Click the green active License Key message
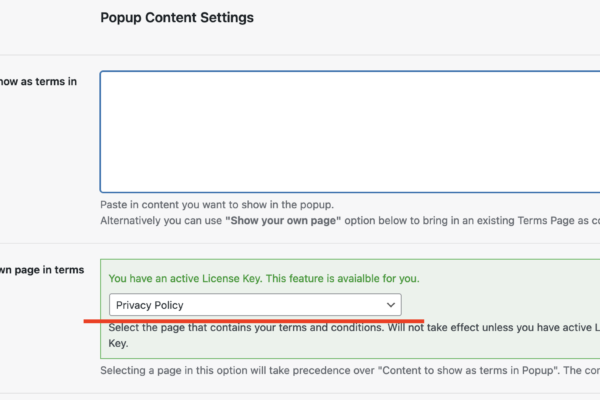 click(x=264, y=278)
